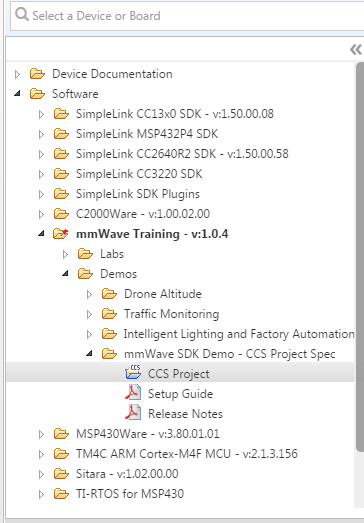364x523 pixels.
Task: Select 'MSP430Ware - v:3.80.01.01' label
Action: pos(148,434)
